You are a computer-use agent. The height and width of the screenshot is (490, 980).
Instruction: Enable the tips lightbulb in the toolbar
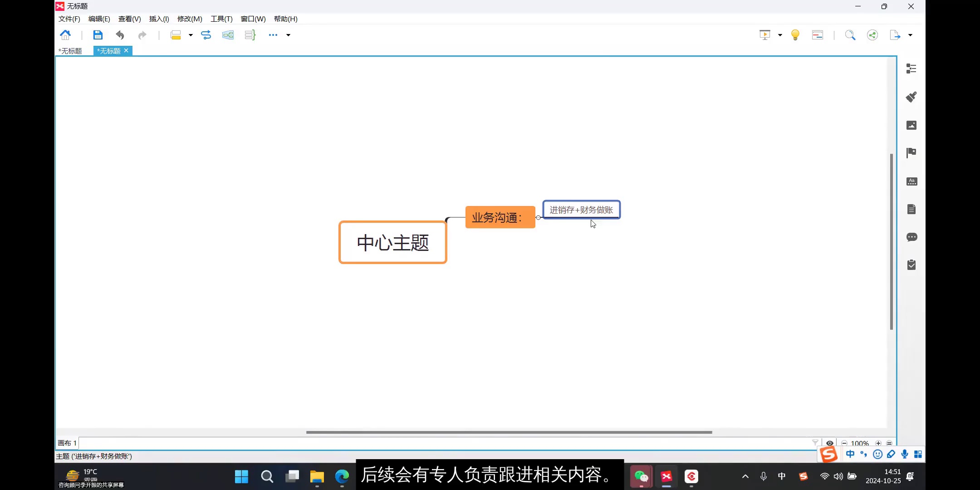click(x=795, y=34)
